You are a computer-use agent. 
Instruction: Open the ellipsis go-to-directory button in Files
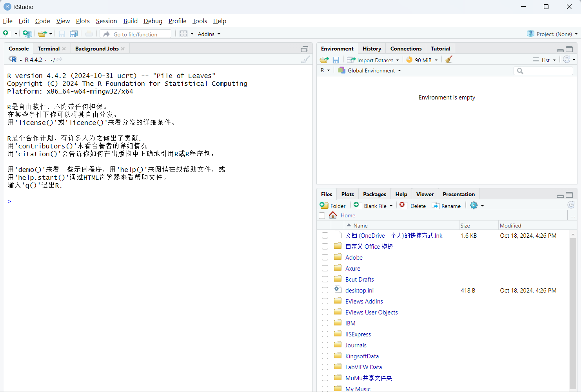[x=573, y=216]
